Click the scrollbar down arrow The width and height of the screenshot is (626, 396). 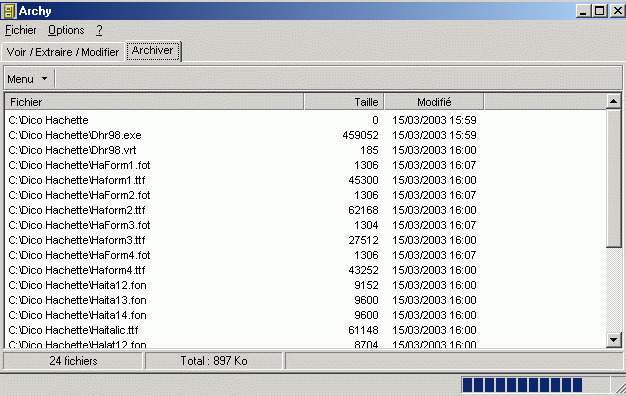pyautogui.click(x=613, y=340)
